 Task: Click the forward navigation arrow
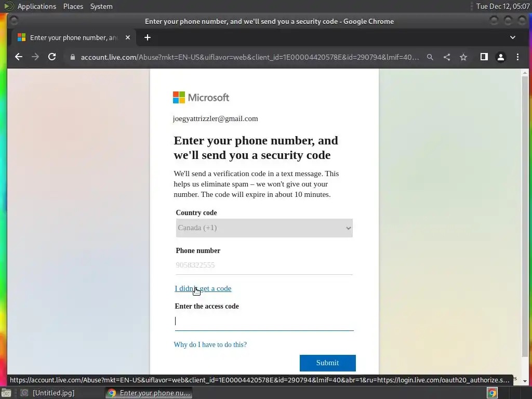click(x=35, y=57)
